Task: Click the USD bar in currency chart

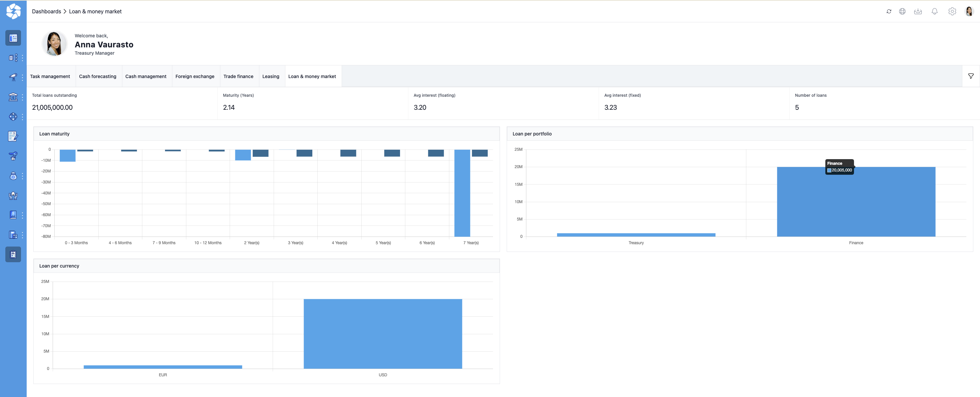Action: pyautogui.click(x=382, y=333)
